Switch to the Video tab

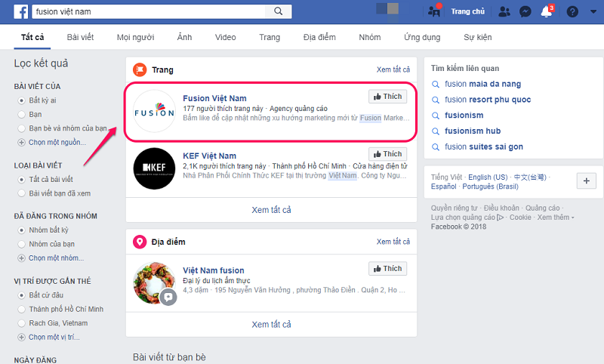(225, 37)
